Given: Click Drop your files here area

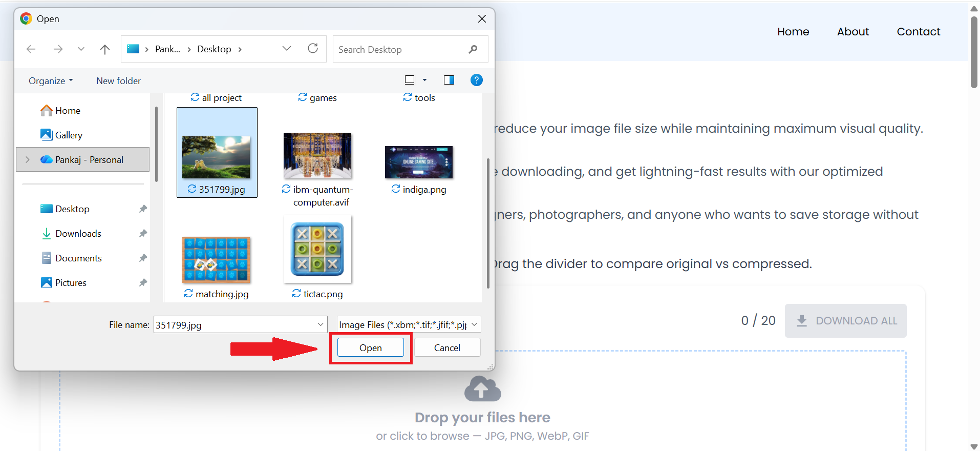Looking at the screenshot, I should coord(482,418).
